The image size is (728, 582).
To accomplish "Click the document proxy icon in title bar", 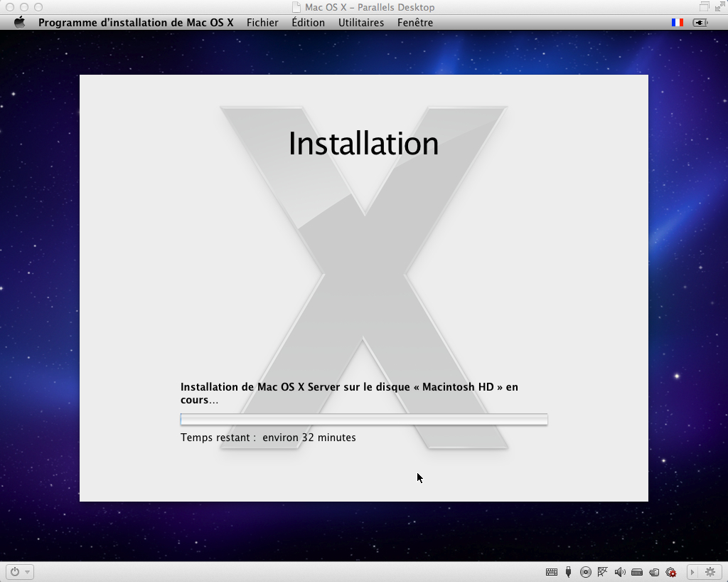I will tap(296, 7).
